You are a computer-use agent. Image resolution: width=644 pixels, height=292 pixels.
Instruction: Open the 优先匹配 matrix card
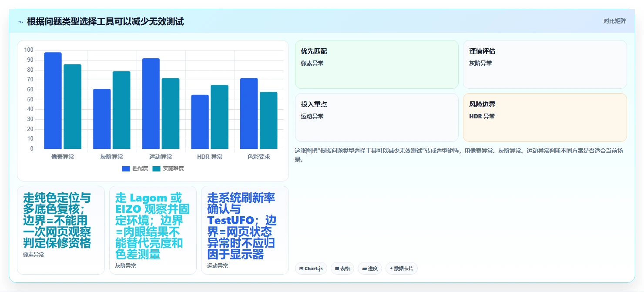(x=377, y=64)
